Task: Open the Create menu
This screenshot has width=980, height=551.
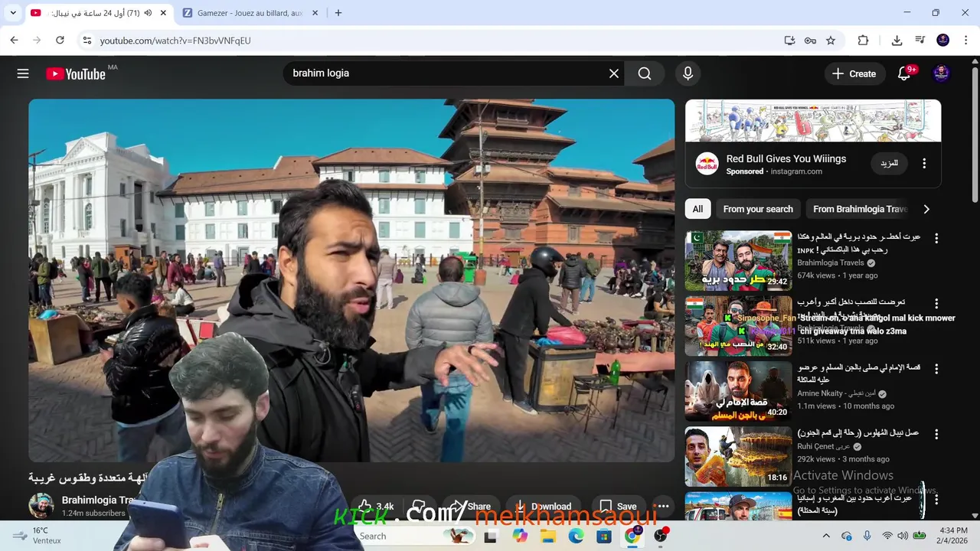Action: [854, 73]
